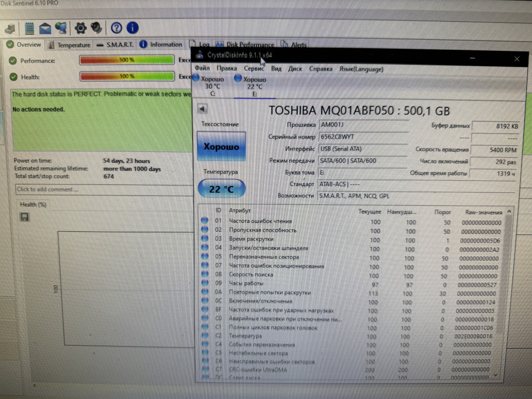
Task: Switch to the Information tab
Action: (x=162, y=45)
